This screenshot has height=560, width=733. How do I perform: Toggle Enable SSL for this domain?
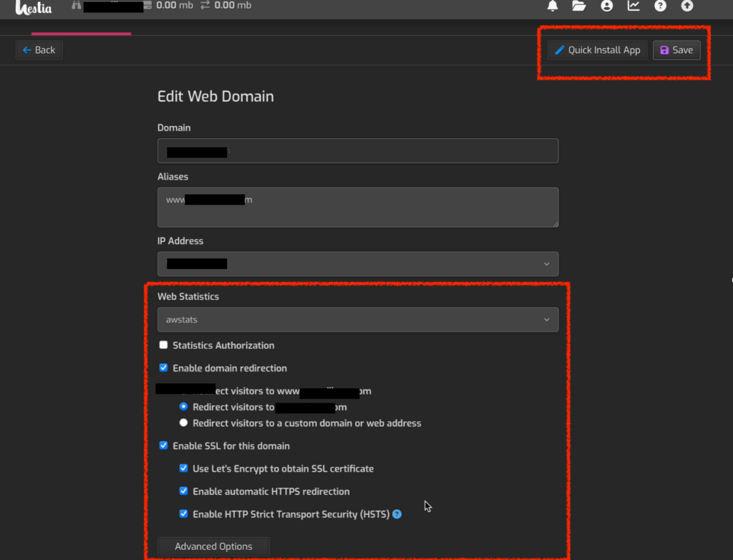coord(164,445)
